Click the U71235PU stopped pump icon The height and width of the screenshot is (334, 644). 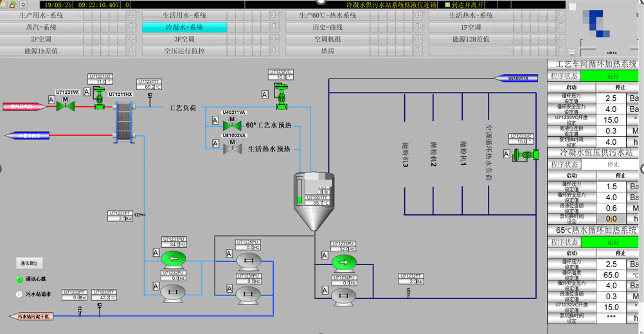coord(247,260)
